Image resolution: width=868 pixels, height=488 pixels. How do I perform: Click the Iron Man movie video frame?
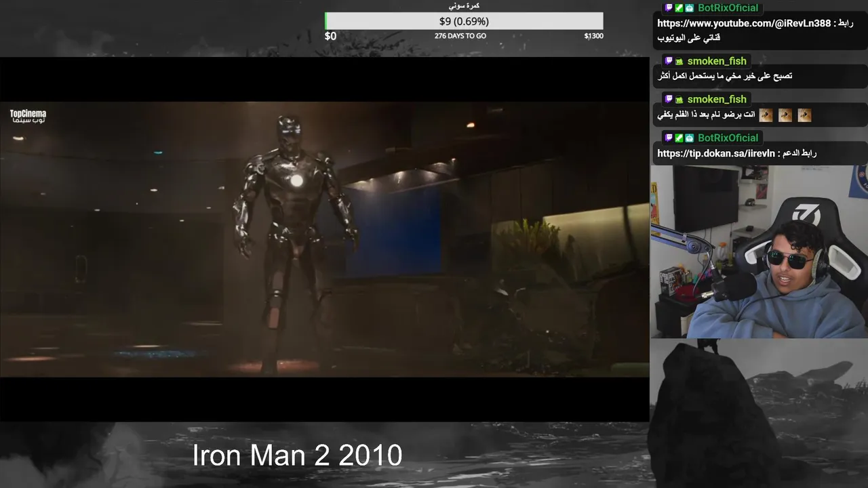pyautogui.click(x=324, y=239)
